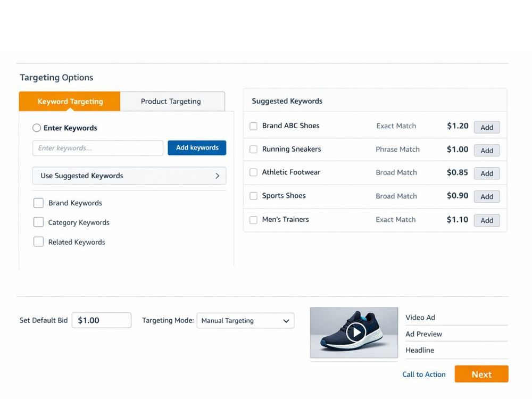
Task: Add the Athletic Footwear keyword
Action: coord(487,173)
